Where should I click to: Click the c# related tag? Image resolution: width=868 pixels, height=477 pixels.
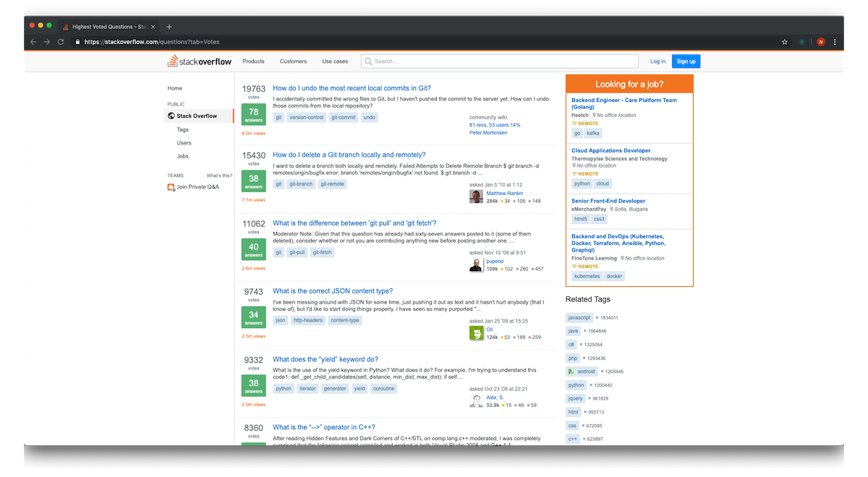click(x=571, y=345)
